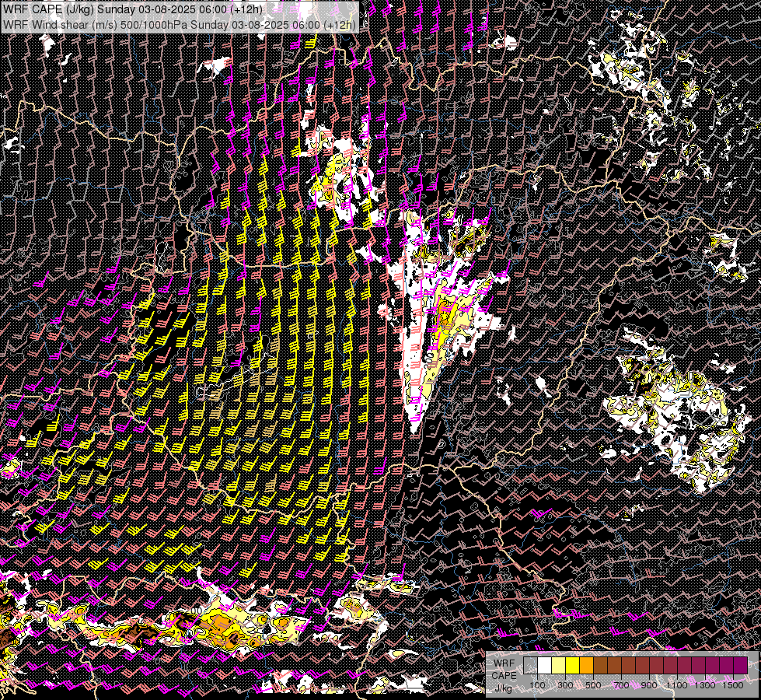761x700 pixels.
Task: Click the purple legend swatch after 1500
Action: pyautogui.click(x=741, y=665)
